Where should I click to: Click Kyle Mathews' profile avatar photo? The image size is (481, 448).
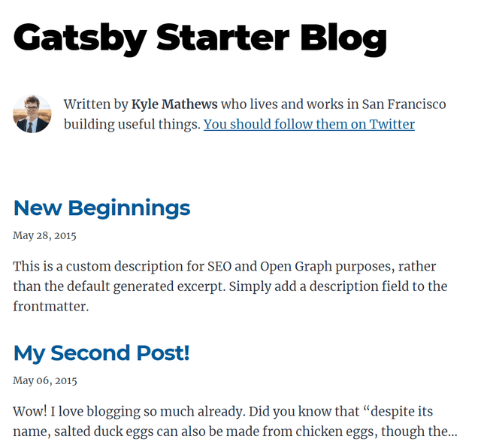pyautogui.click(x=32, y=114)
